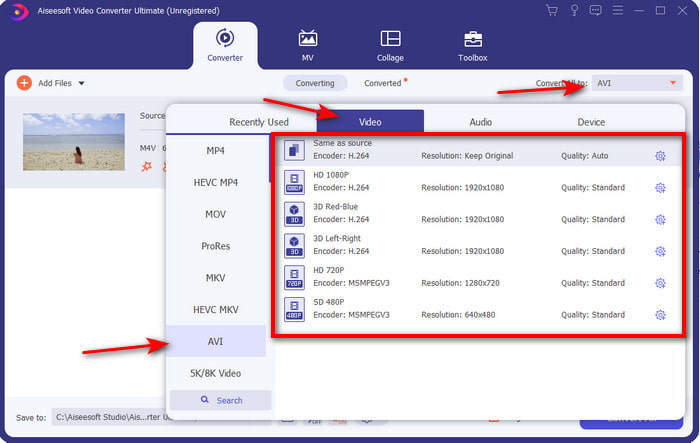Image resolution: width=700 pixels, height=443 pixels.
Task: Open settings gear for HD 1080P
Action: click(x=660, y=188)
